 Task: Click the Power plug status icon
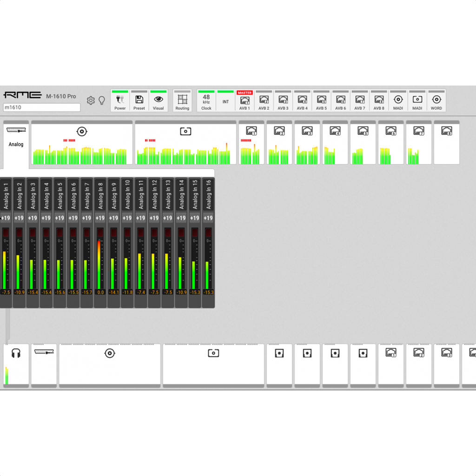click(120, 100)
